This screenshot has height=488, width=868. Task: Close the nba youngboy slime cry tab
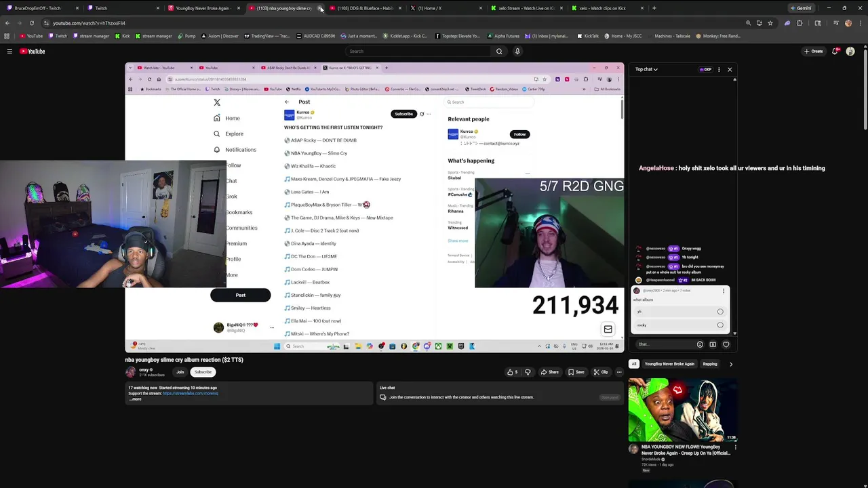tap(319, 8)
